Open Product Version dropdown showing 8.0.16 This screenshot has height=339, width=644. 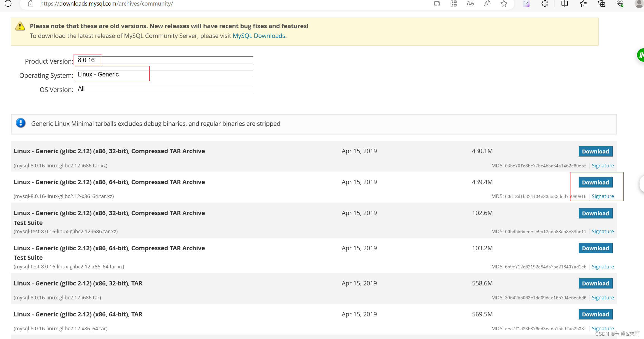tap(165, 60)
